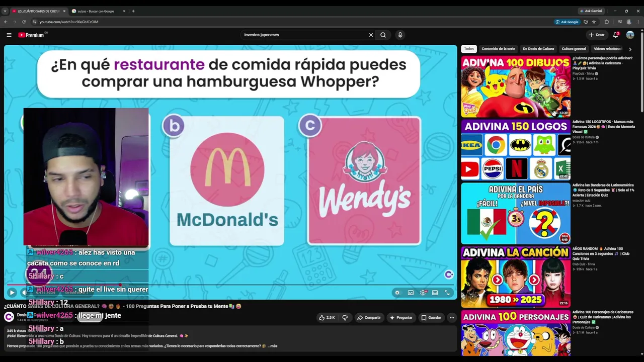Open more actions ellipsis below the video
The image size is (644, 362).
click(x=452, y=317)
